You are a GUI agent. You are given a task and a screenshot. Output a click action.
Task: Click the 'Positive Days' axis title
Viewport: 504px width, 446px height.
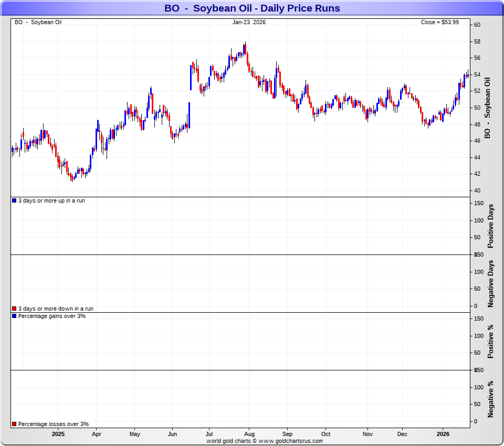point(490,226)
